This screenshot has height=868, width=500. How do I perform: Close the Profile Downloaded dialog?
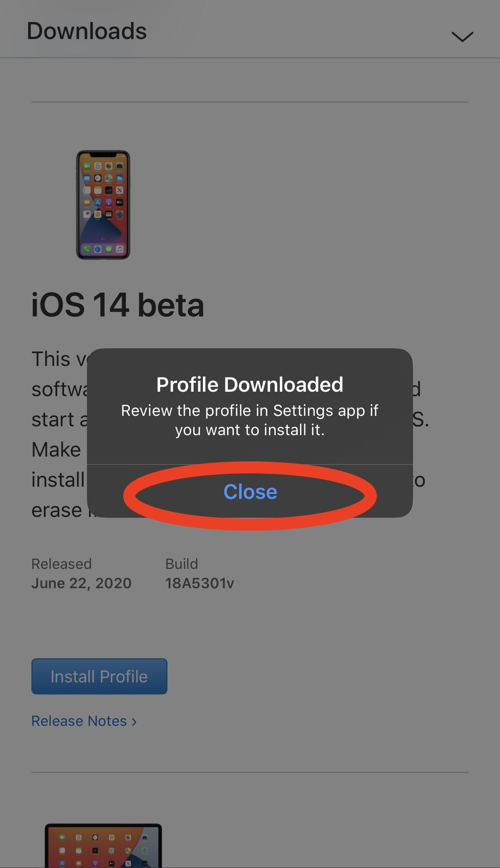click(x=250, y=492)
